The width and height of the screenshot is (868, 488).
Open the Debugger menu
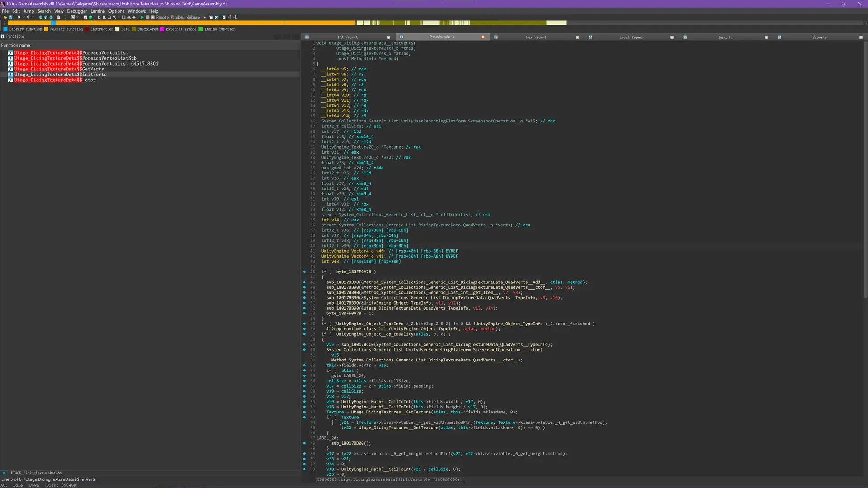[x=77, y=11]
